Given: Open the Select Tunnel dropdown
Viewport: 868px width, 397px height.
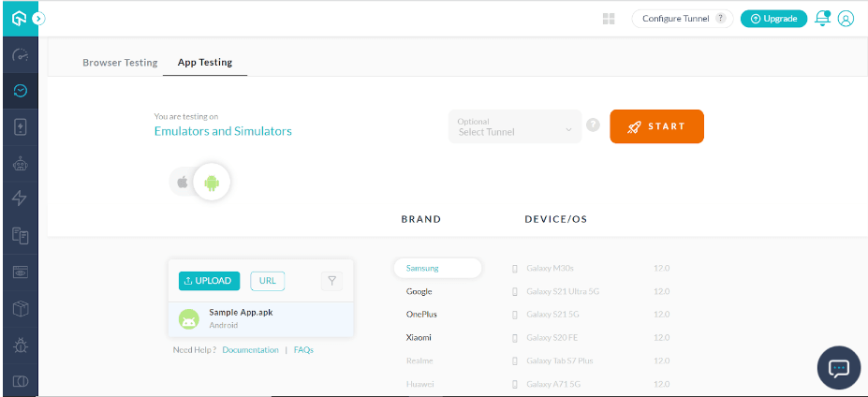Looking at the screenshot, I should click(515, 127).
